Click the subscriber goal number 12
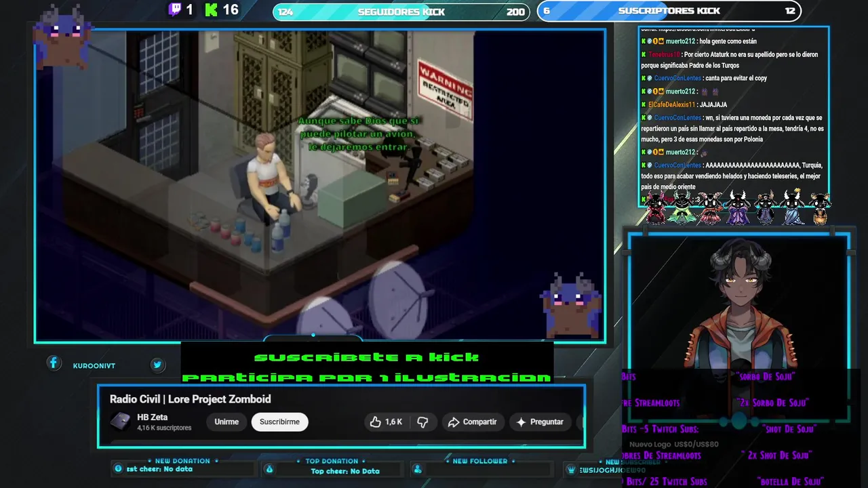This screenshot has width=868, height=488. coord(790,11)
